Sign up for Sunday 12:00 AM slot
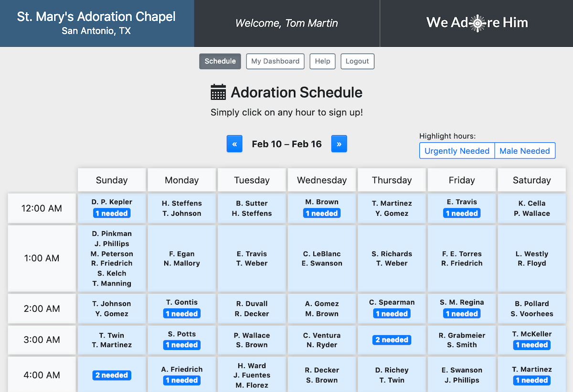The height and width of the screenshot is (392, 573). click(112, 208)
